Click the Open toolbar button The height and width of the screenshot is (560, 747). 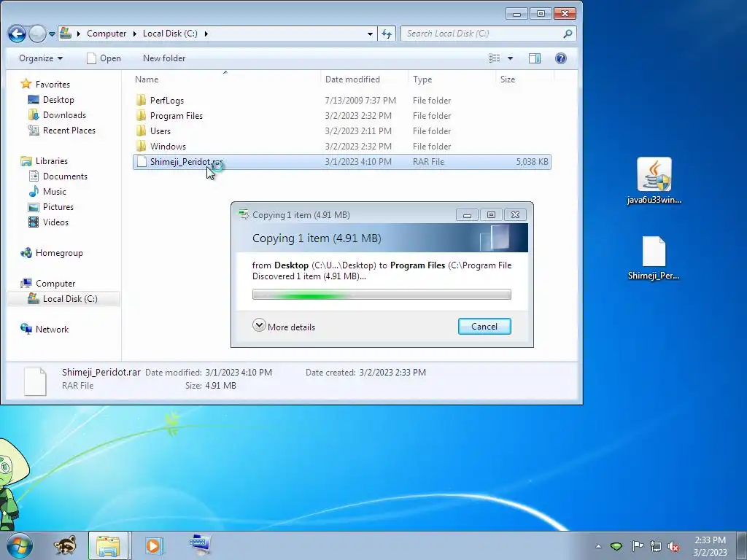coord(104,58)
